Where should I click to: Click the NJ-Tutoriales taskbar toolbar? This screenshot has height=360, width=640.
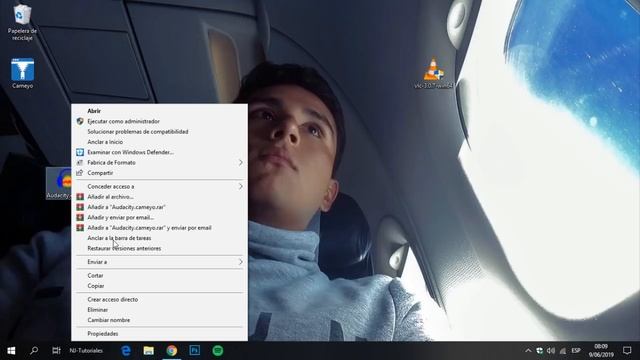86,351
